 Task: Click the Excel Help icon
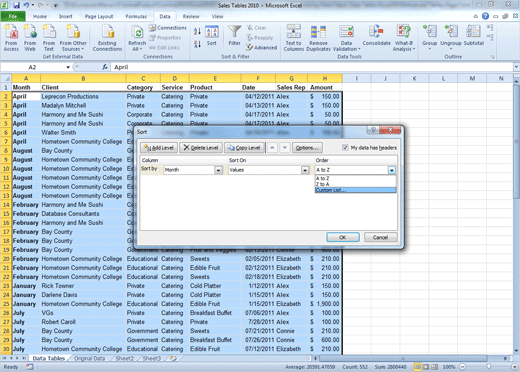click(x=485, y=16)
